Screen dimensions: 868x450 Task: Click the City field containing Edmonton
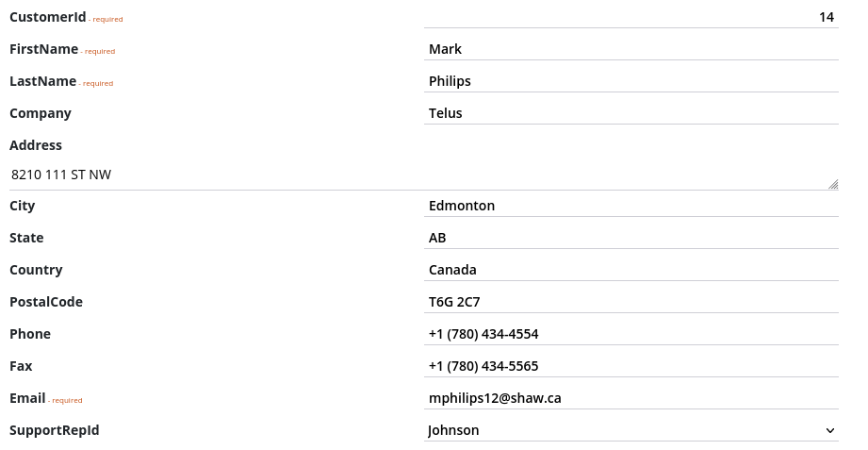coord(631,207)
